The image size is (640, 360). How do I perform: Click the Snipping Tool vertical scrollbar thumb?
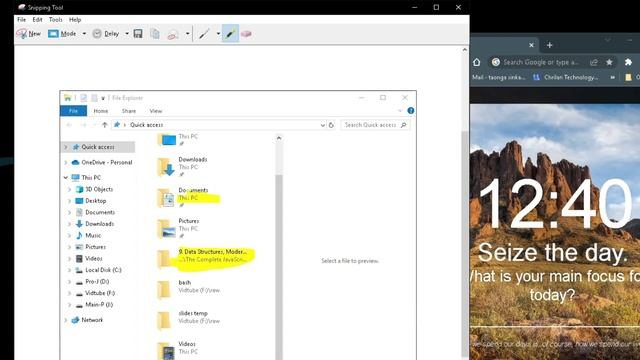click(464, 245)
